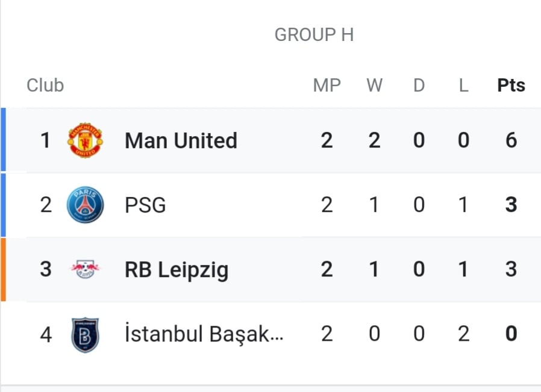The image size is (541, 392).
Task: Select the RB Leipzig team name
Action: pos(177,270)
